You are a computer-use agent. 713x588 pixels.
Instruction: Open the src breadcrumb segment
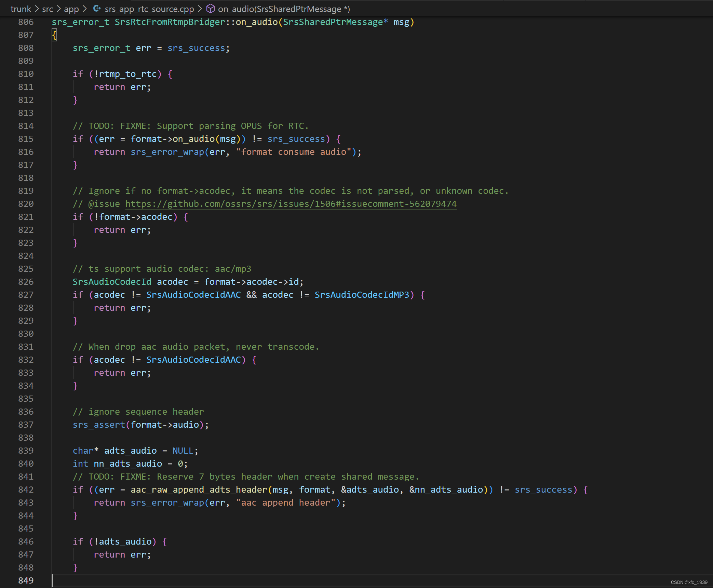(x=48, y=9)
